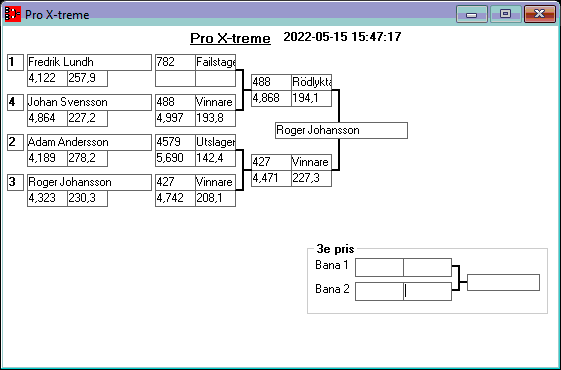
Task: Click the Johan Svensson name field
Action: (x=89, y=102)
